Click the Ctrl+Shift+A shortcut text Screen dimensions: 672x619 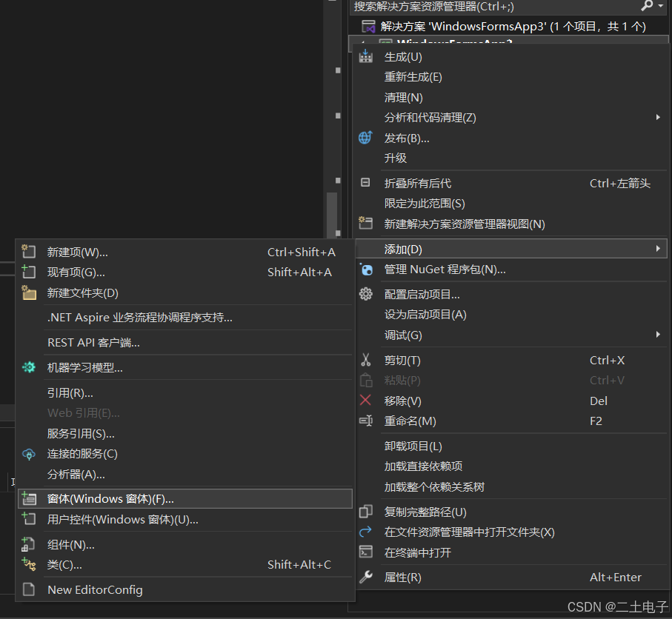tap(302, 252)
